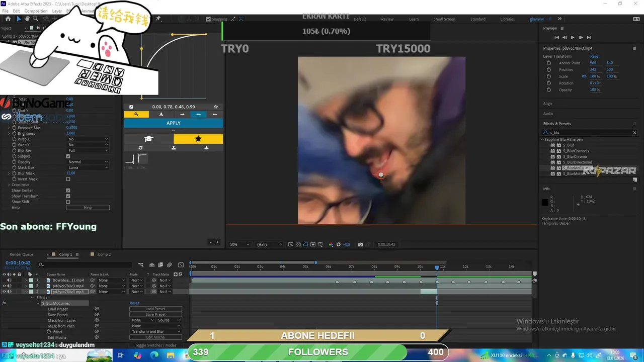Open the graph editor icon in timeline

pyautogui.click(x=182, y=265)
